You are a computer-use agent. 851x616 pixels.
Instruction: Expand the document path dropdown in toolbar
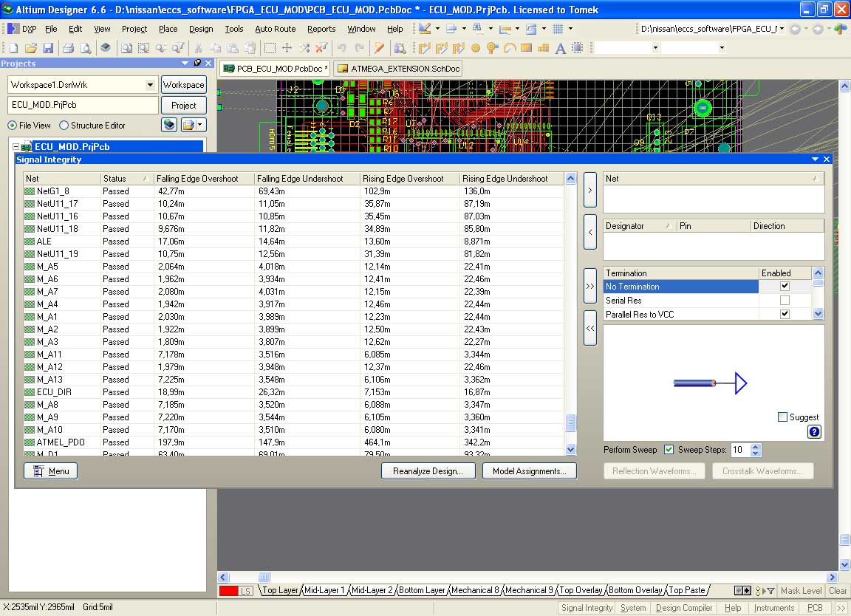782,29
